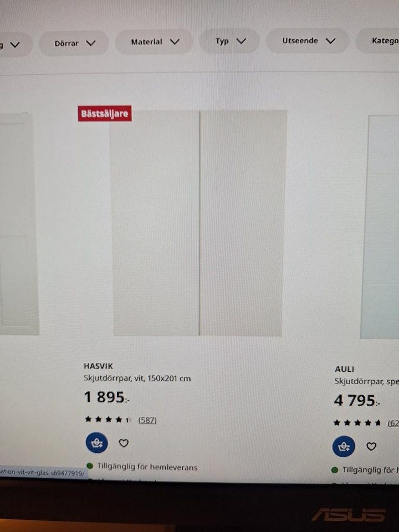
Task: Click the AULI mirror door image
Action: [x=380, y=227]
